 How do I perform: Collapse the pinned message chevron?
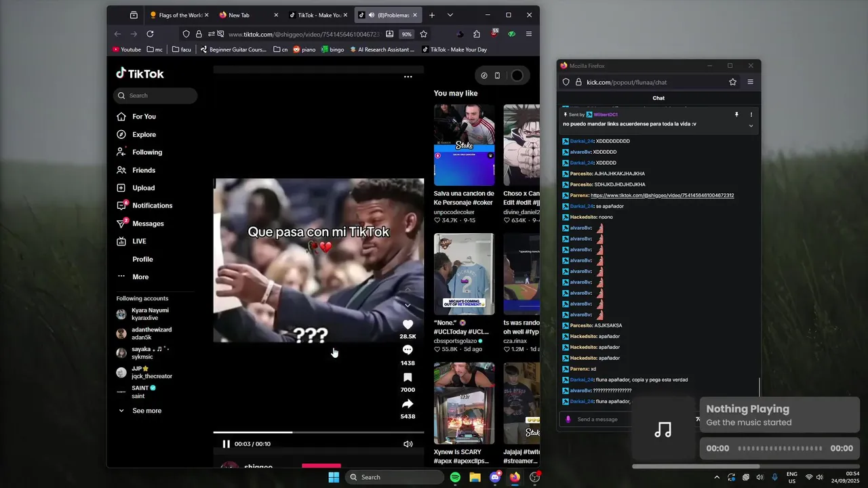click(x=751, y=125)
